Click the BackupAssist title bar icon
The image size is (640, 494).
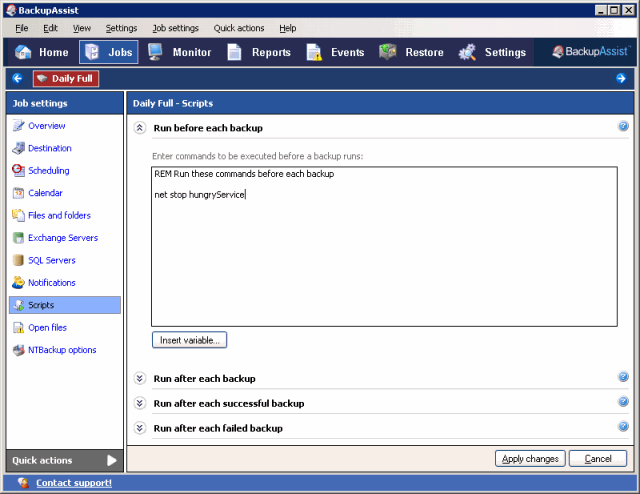11,10
